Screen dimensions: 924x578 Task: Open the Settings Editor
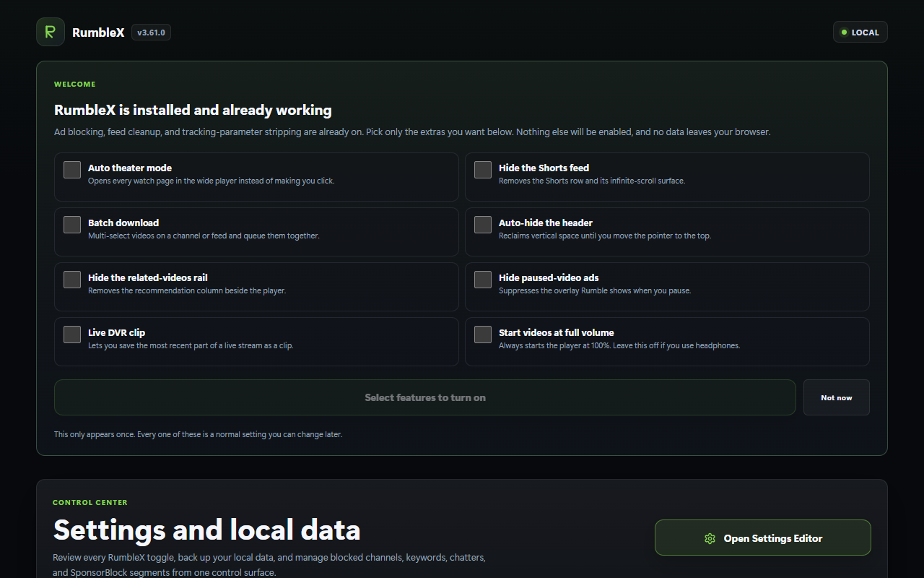[x=763, y=538]
